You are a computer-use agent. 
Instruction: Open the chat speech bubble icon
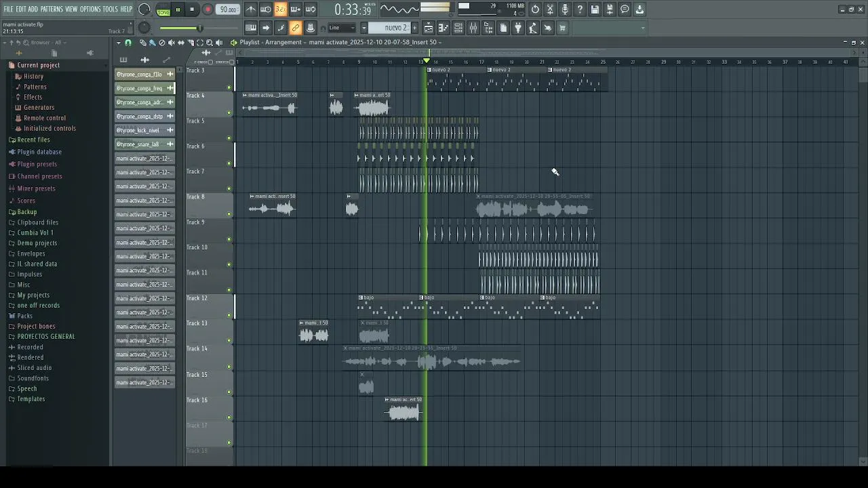pos(625,9)
